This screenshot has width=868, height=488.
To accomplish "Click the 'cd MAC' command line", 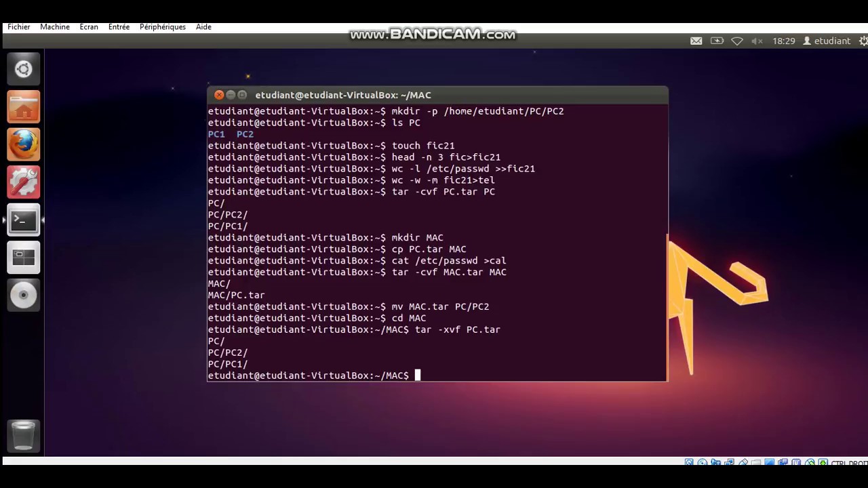I will 409,319.
